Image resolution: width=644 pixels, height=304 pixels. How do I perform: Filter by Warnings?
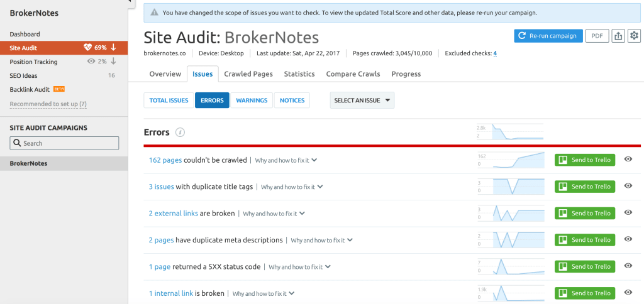(252, 100)
